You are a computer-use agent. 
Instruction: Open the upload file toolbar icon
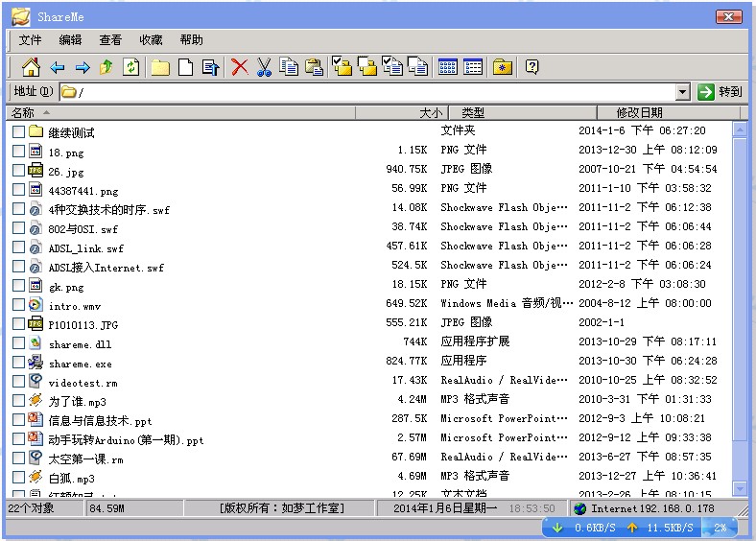(211, 67)
